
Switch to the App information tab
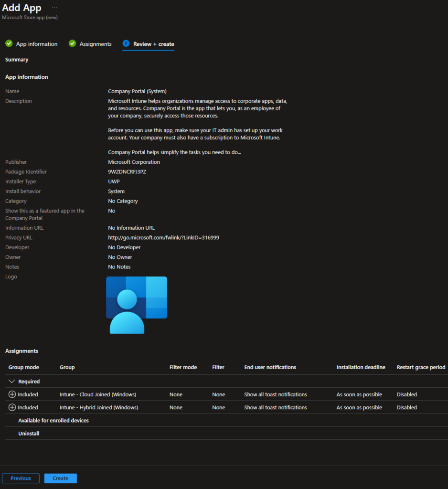coord(36,43)
